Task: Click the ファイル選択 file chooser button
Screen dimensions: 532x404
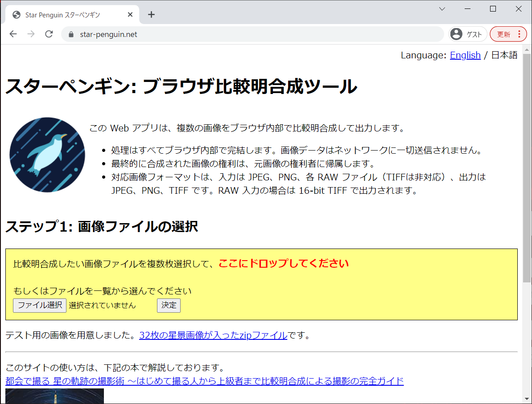Action: pos(40,306)
